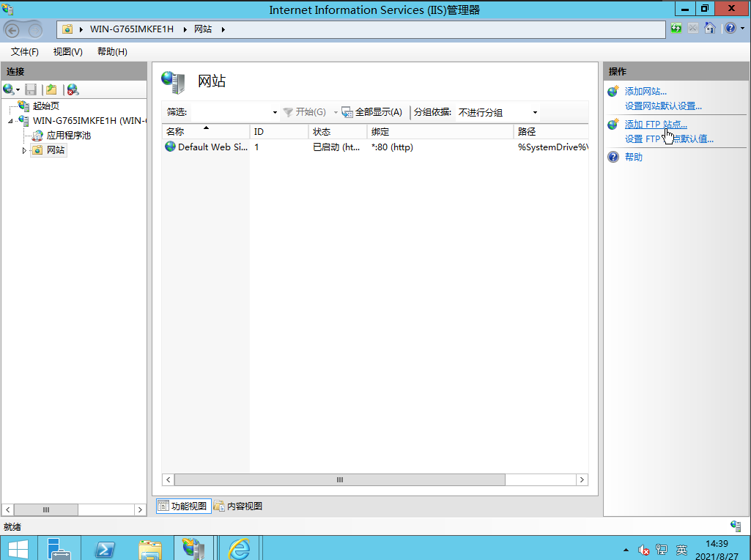Screen dimensions: 751x560
Task: Open the Help question mark icon in toolbar
Action: click(x=730, y=29)
